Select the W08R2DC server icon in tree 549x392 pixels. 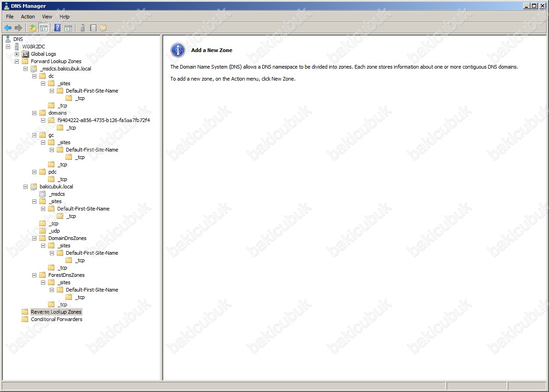tap(17, 47)
